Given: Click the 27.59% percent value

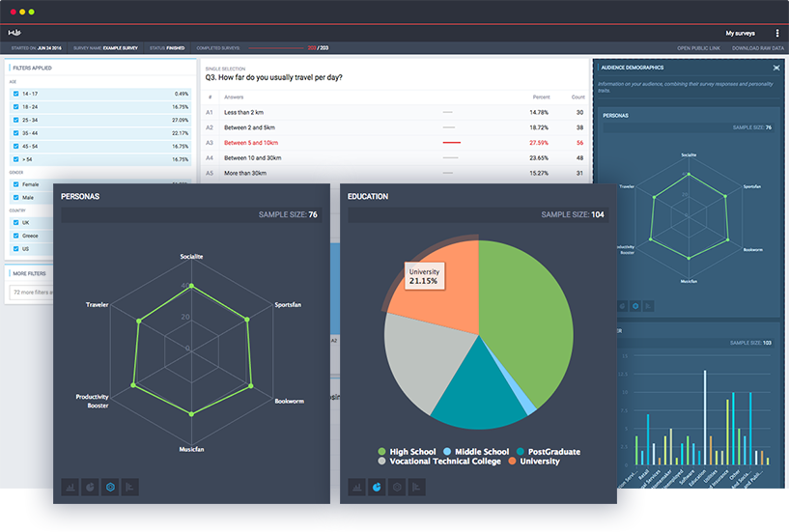Looking at the screenshot, I should (x=539, y=143).
